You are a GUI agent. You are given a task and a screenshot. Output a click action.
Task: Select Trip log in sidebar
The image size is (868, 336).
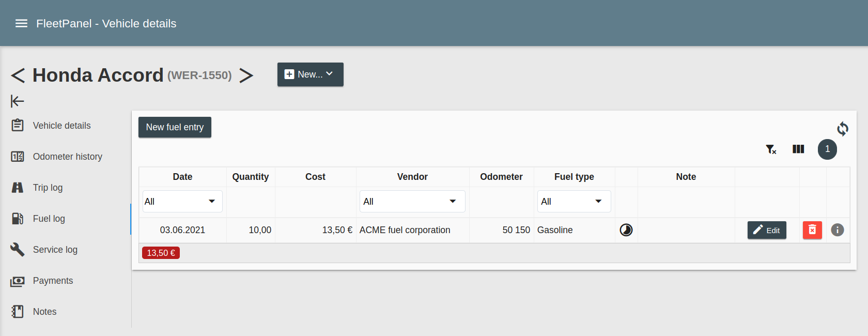[x=48, y=188]
